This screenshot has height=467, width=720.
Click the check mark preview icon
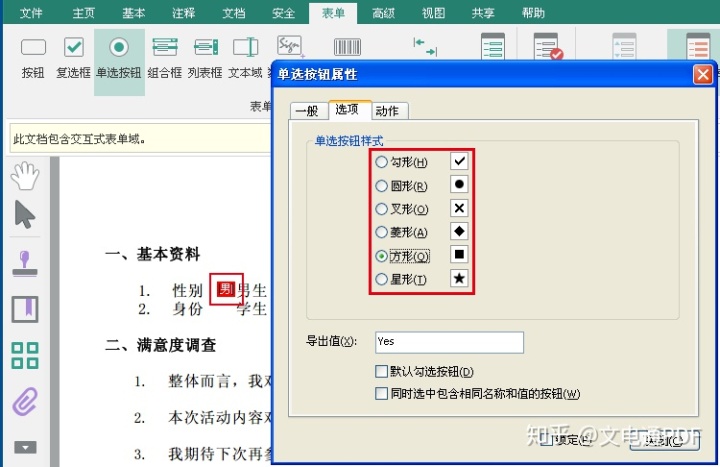point(459,161)
